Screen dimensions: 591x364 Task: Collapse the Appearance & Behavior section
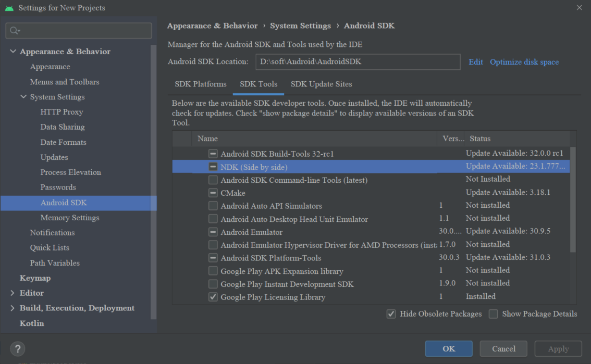[13, 51]
